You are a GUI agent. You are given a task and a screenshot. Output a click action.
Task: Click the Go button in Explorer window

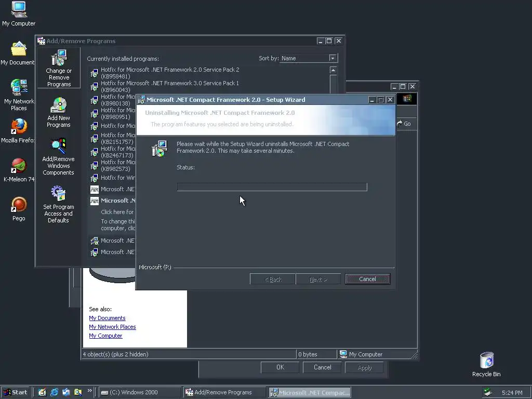tap(404, 124)
